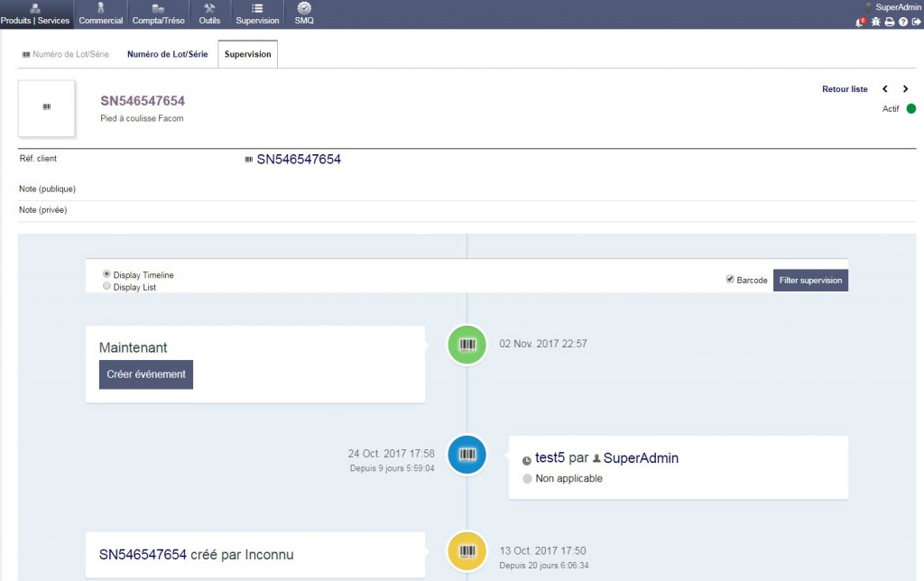Viewport: 924px width, 581px height.
Task: Click the Retour liste link
Action: [x=845, y=89]
